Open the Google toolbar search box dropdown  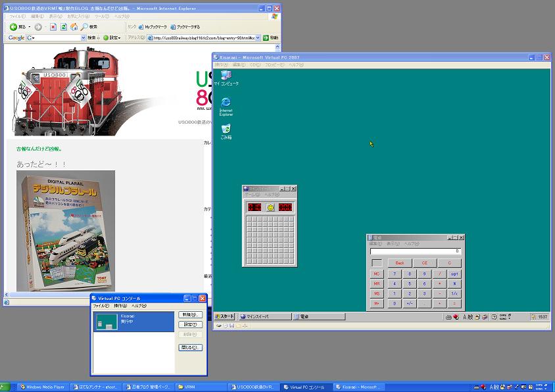click(x=84, y=37)
